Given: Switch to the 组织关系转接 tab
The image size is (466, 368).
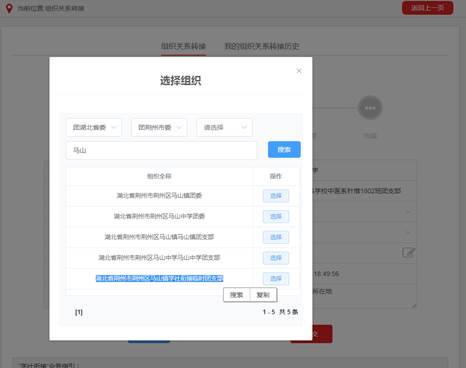Looking at the screenshot, I should (184, 46).
